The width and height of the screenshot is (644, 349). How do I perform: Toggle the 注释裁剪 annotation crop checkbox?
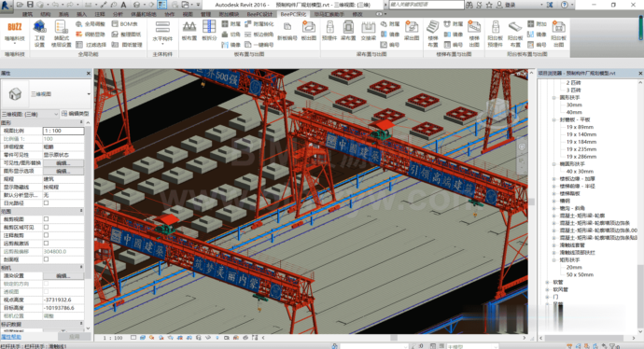pyautogui.click(x=46, y=235)
